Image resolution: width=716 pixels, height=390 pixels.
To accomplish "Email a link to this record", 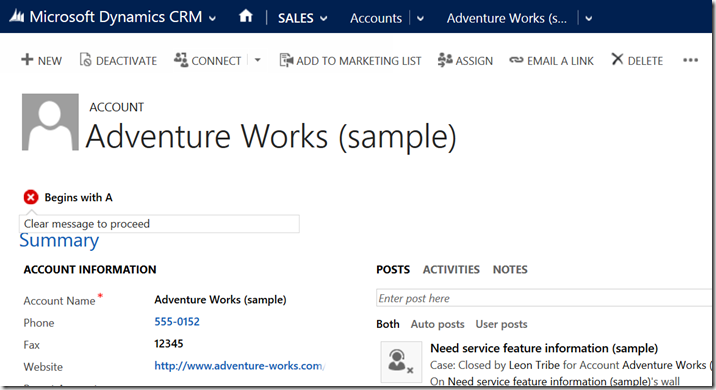I will pos(552,60).
